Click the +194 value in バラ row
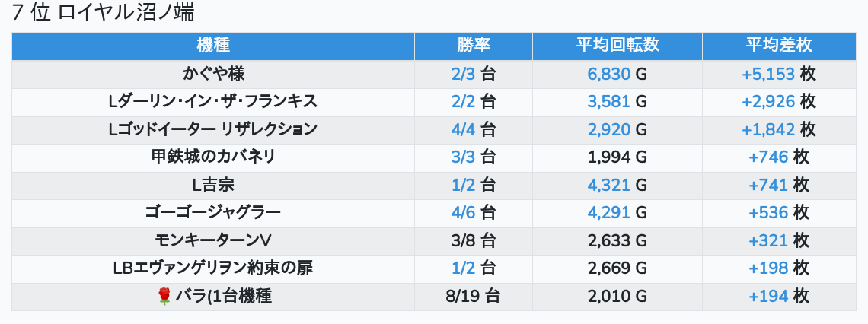This screenshot has height=324, width=868. point(768,297)
